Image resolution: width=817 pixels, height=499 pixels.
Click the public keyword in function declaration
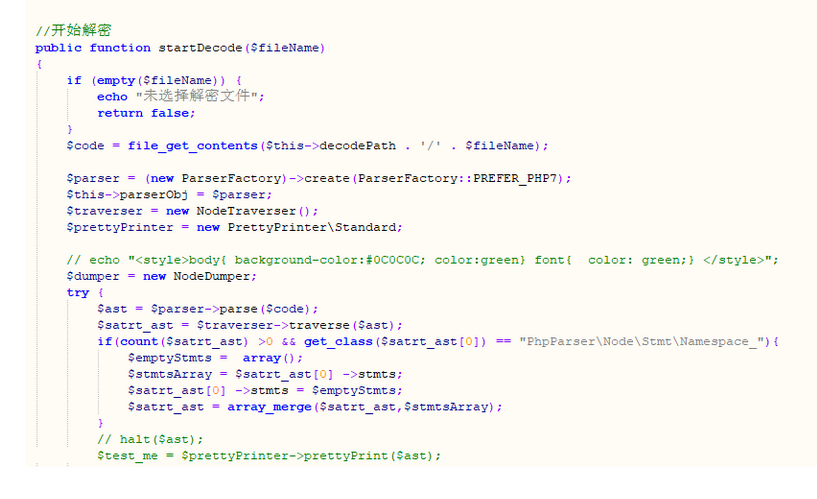[x=58, y=47]
